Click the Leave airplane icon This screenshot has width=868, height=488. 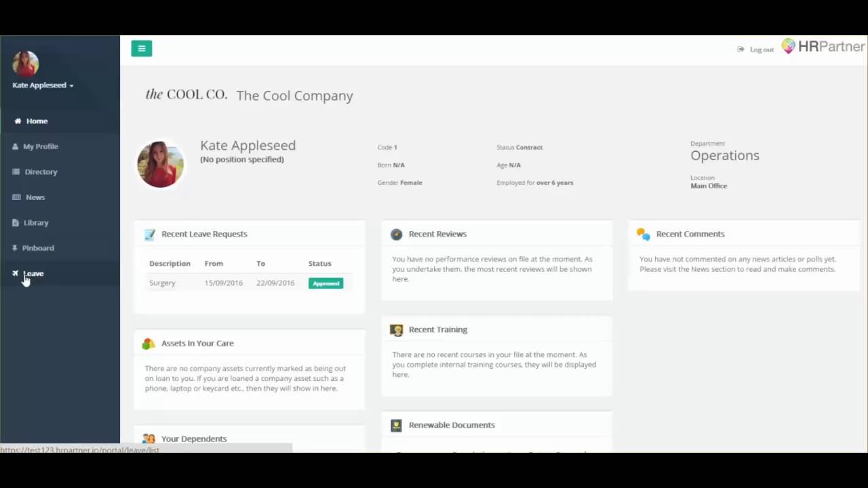point(15,273)
